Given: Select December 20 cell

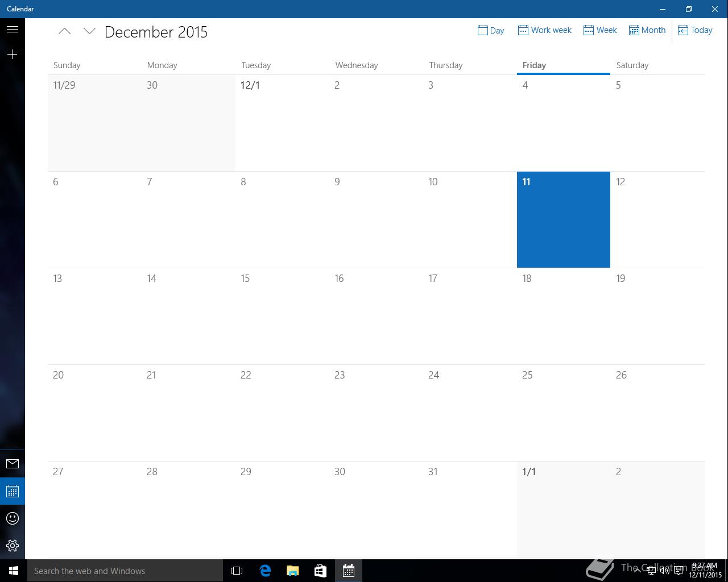Looking at the screenshot, I should point(94,413).
